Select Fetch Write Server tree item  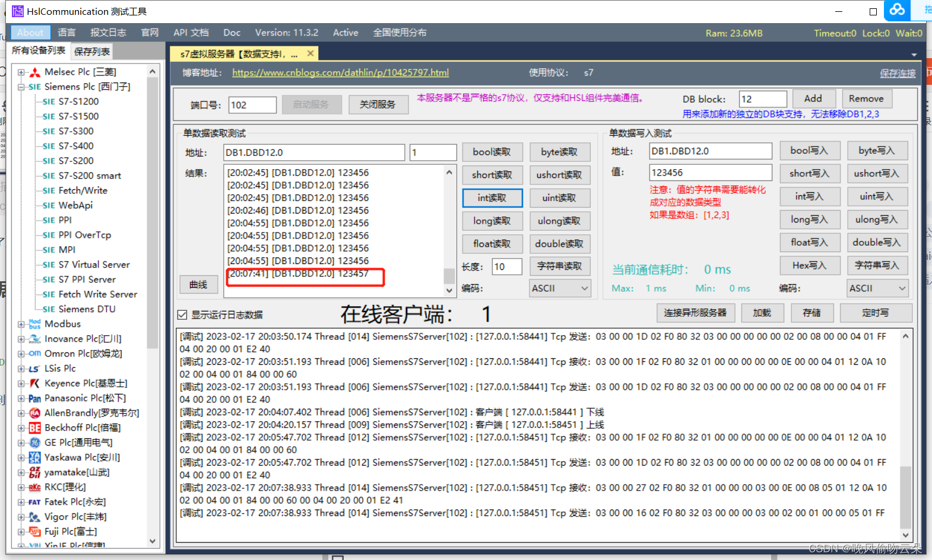coord(97,294)
